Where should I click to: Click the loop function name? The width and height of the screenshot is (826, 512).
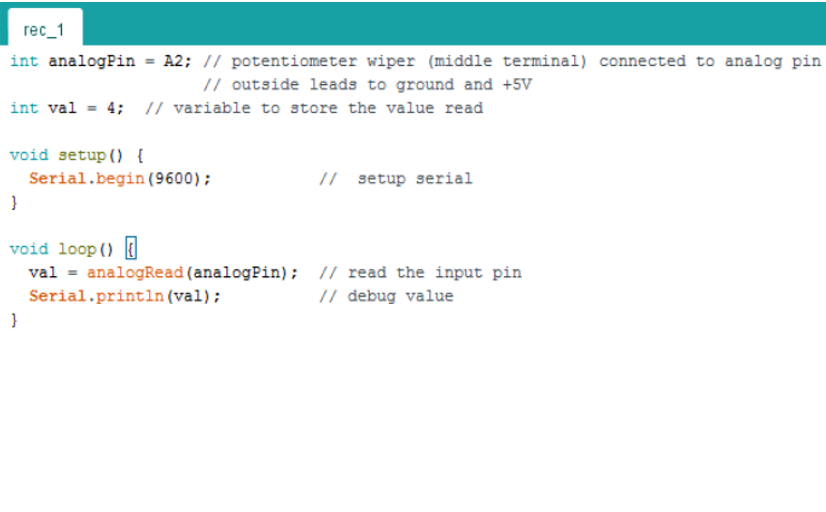tap(77, 249)
